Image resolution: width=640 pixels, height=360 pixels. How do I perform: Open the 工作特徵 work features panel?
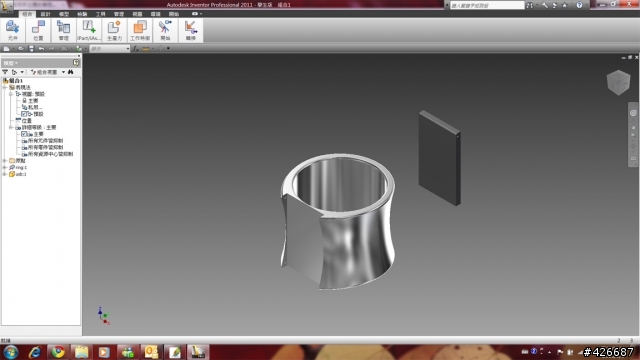tap(140, 30)
